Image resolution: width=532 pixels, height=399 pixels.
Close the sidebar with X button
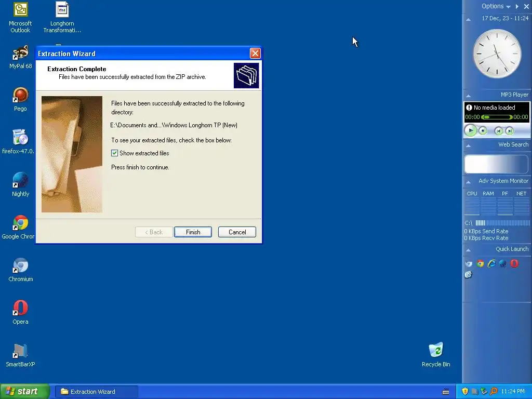(527, 6)
